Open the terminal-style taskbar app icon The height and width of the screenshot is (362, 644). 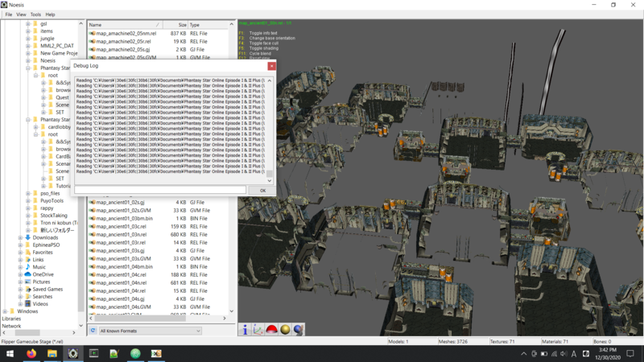click(x=93, y=353)
